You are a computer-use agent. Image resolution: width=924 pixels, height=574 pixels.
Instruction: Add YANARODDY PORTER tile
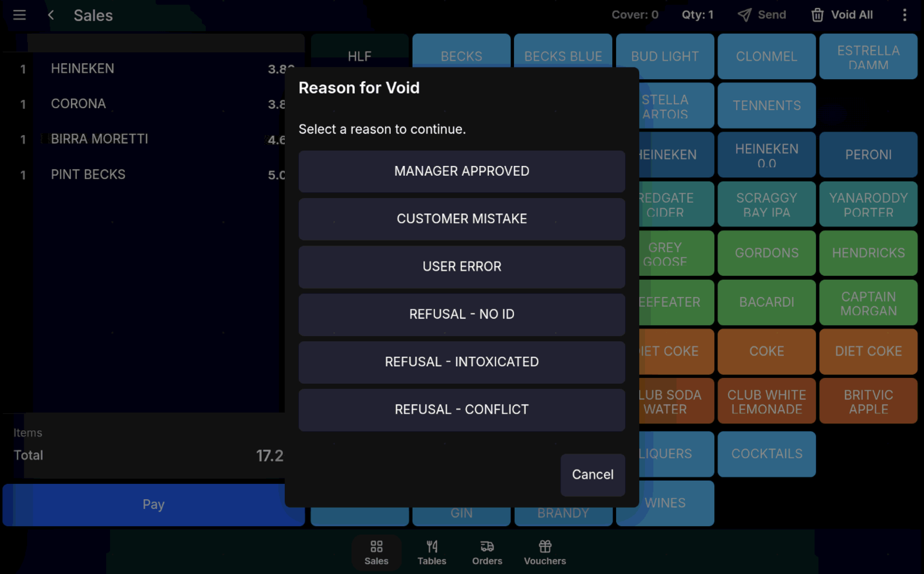point(868,204)
